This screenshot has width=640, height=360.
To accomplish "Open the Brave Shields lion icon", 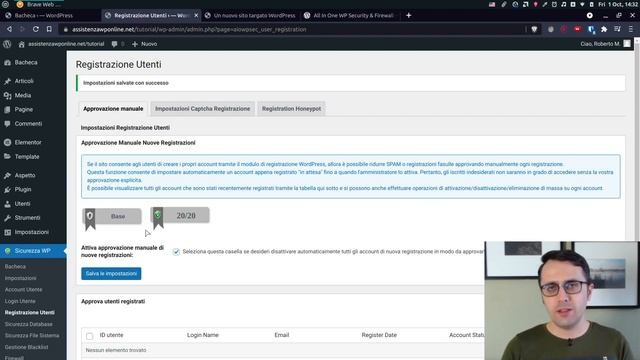I will point(534,29).
